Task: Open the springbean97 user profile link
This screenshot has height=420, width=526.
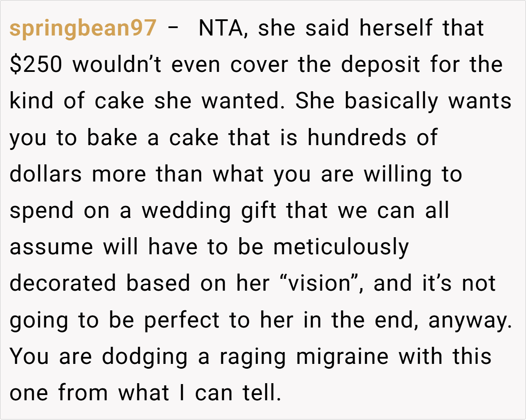Action: tap(82, 29)
